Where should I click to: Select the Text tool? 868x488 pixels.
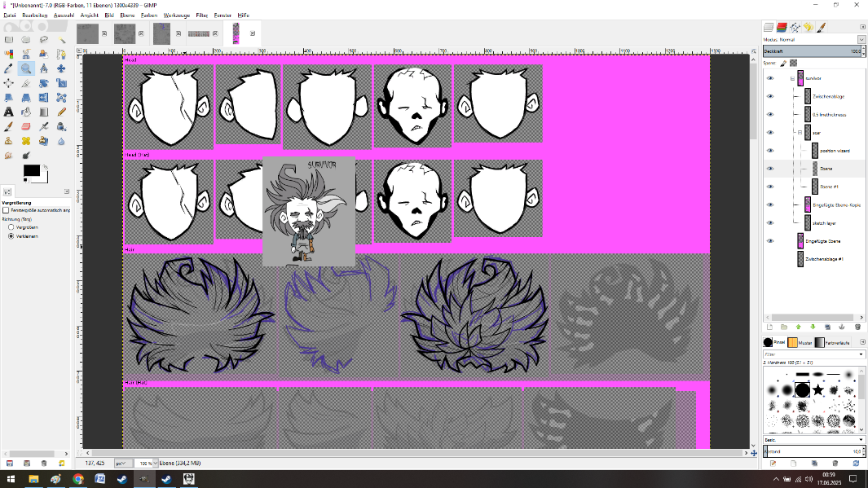tap(9, 112)
